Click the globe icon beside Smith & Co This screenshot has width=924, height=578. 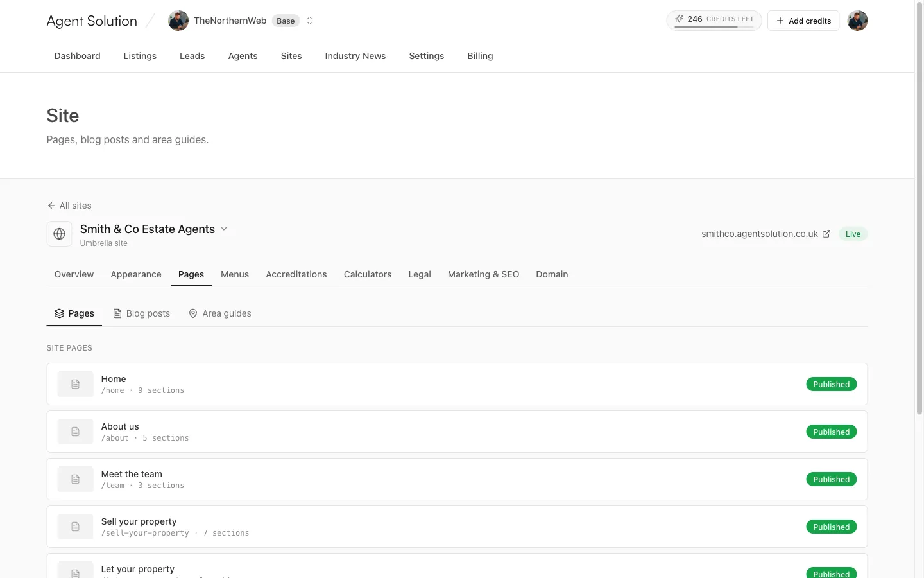[59, 234]
